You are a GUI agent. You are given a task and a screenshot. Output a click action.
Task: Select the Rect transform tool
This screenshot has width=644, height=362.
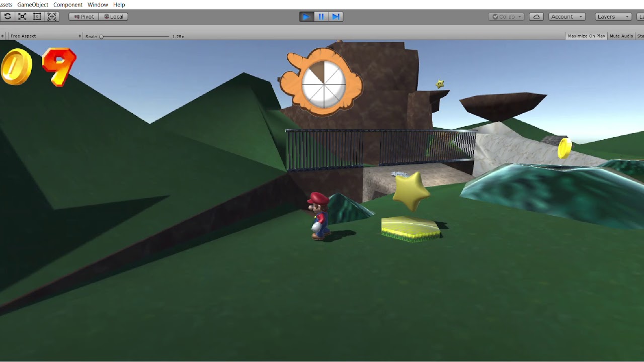pos(37,17)
